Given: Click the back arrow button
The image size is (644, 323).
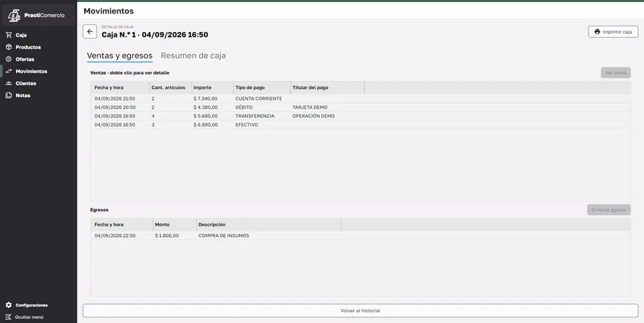Looking at the screenshot, I should tap(90, 31).
